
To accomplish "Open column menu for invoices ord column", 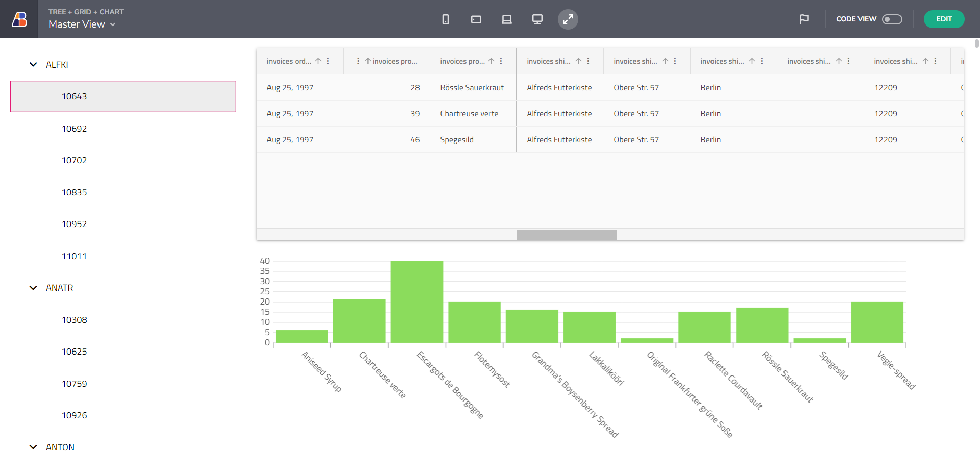I will (328, 61).
